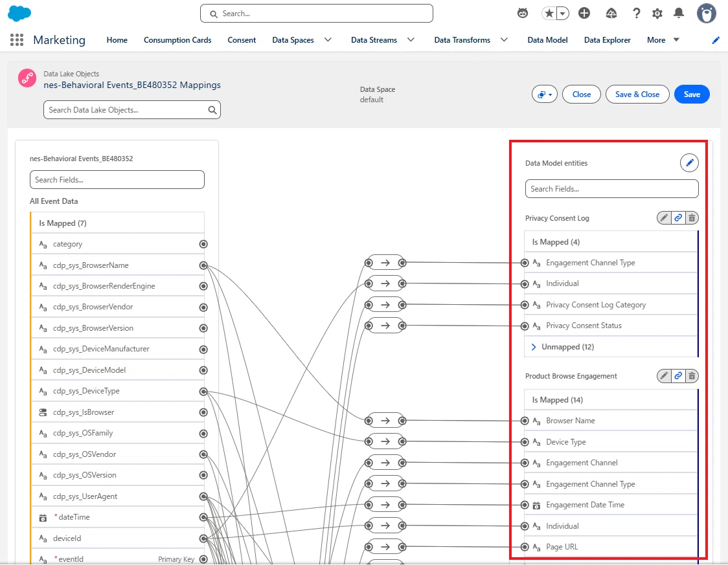Open the favorites list dropdown arrow
The height and width of the screenshot is (565, 728).
562,14
